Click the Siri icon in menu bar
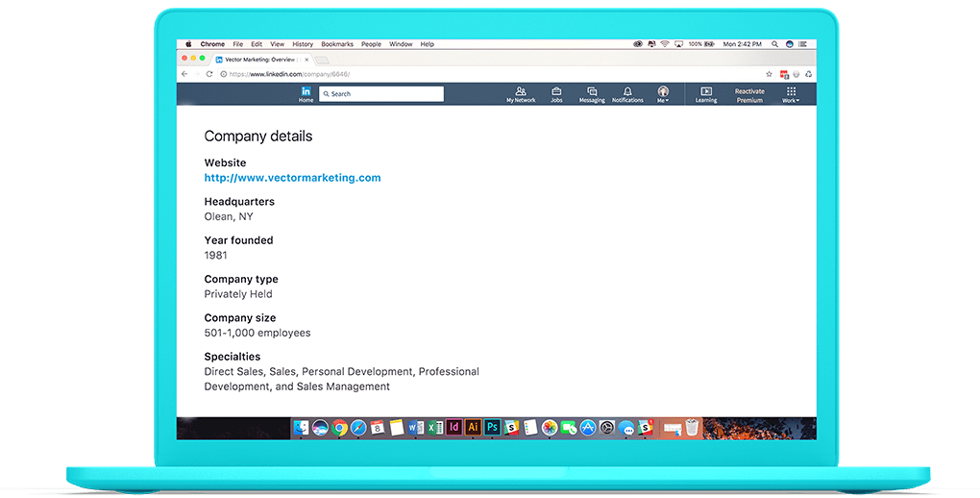 (x=790, y=44)
